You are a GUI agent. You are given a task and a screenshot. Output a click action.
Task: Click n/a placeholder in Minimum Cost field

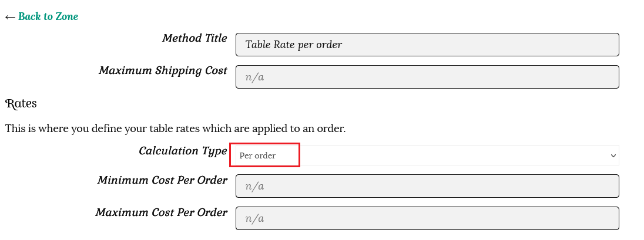[254, 187]
